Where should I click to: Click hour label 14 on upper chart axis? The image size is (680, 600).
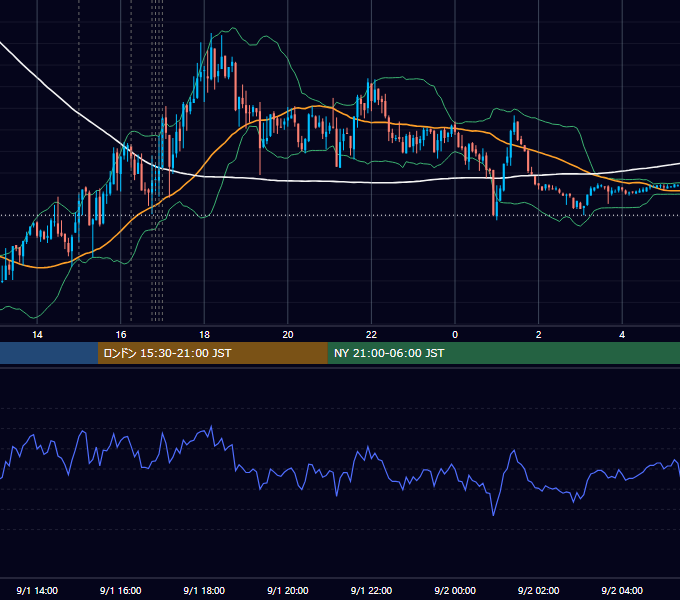[x=37, y=335]
